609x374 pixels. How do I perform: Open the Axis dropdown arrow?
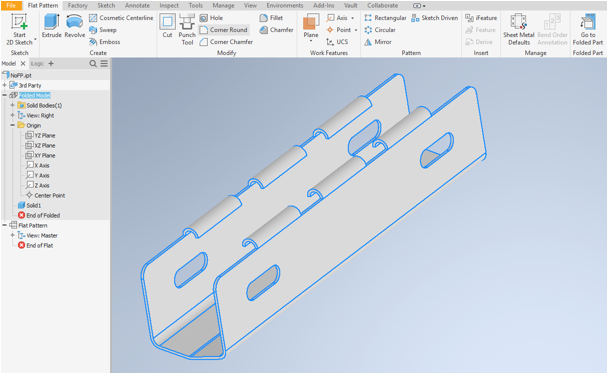click(353, 18)
